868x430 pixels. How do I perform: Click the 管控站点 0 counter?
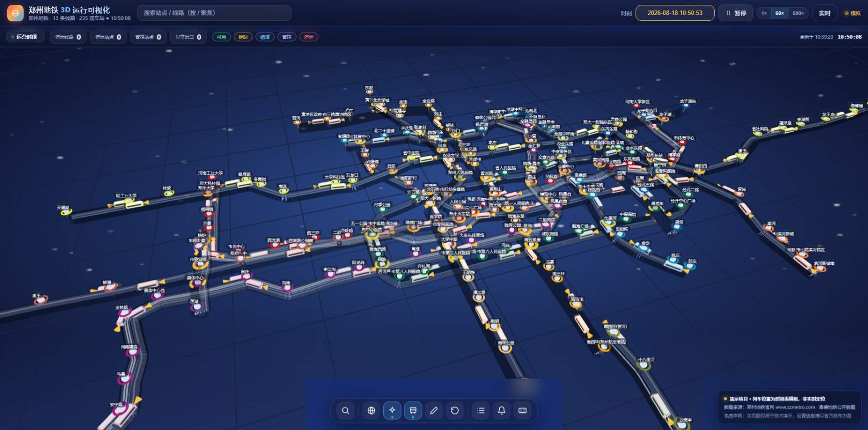tap(148, 37)
